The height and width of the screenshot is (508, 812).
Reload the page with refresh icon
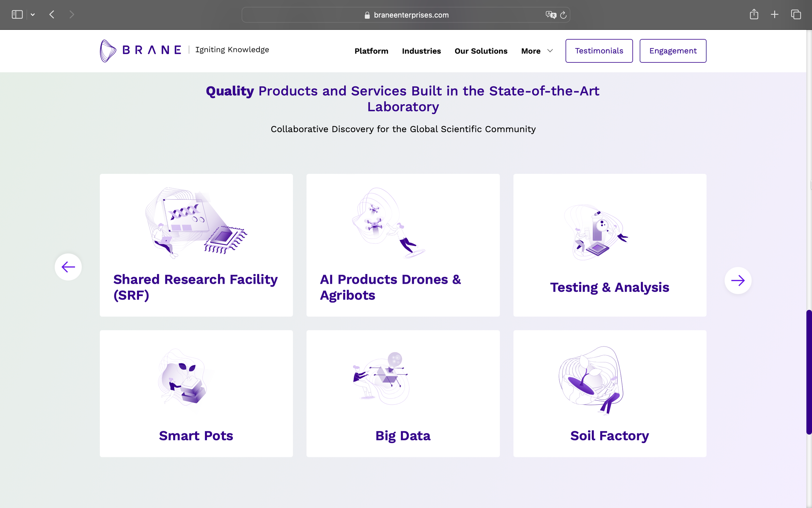pos(563,15)
